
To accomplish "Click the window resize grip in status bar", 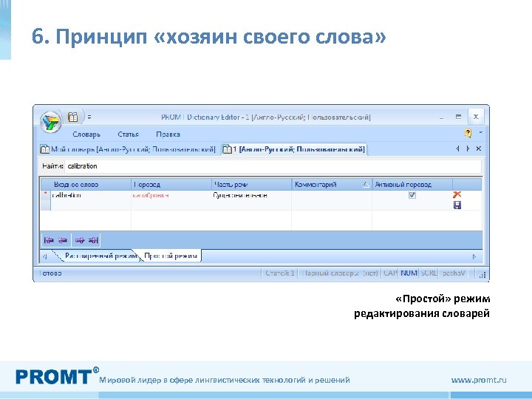I will [482, 275].
